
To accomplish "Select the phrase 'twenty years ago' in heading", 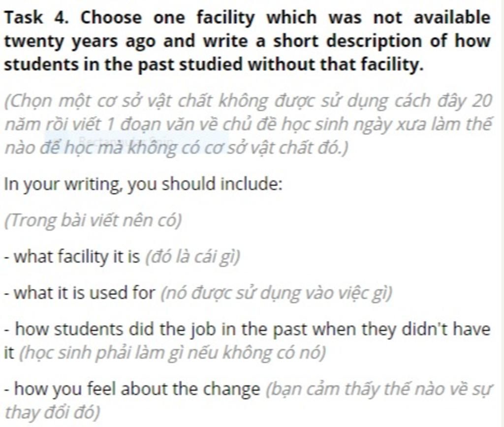I will coord(80,41).
